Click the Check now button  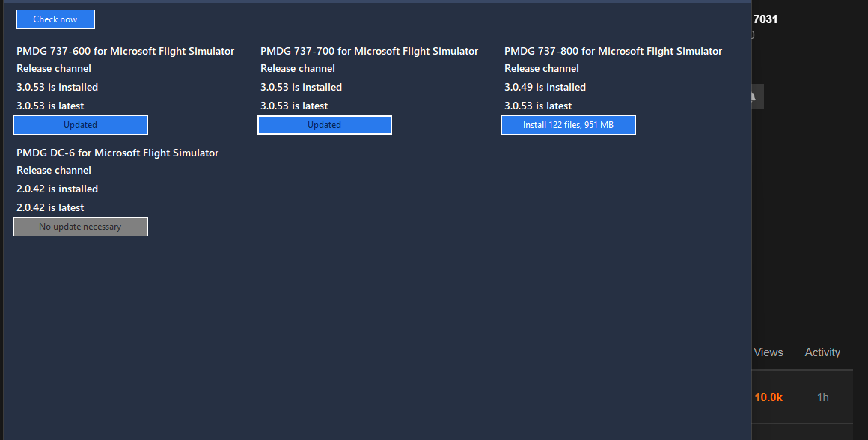pos(55,19)
